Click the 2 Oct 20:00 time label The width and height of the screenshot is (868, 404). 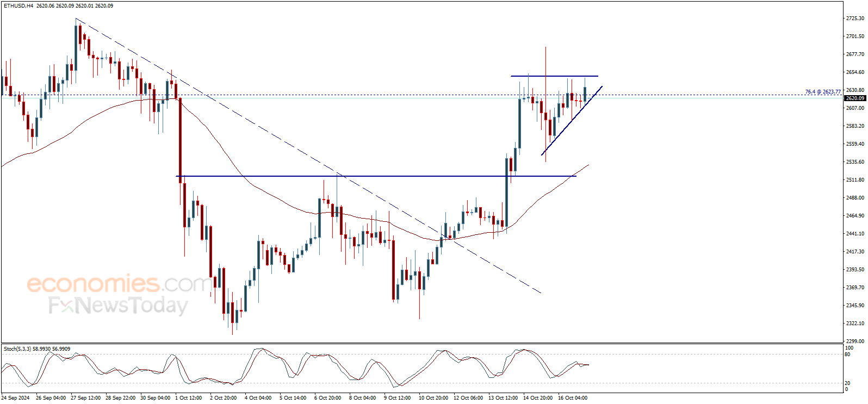click(x=224, y=398)
